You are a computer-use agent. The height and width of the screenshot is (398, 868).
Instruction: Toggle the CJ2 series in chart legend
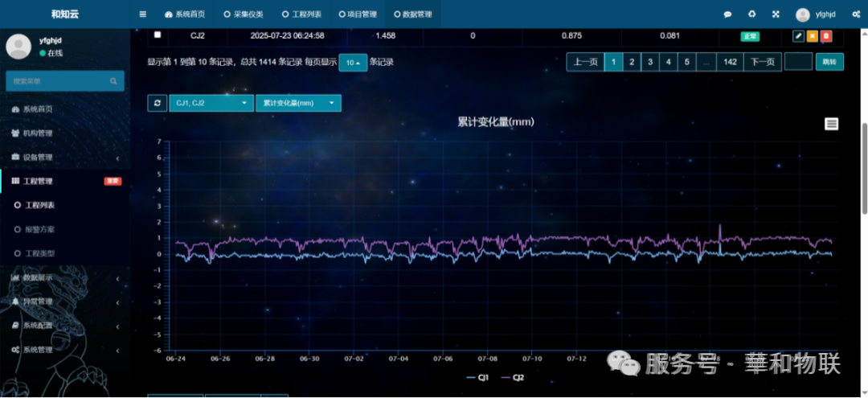point(513,378)
